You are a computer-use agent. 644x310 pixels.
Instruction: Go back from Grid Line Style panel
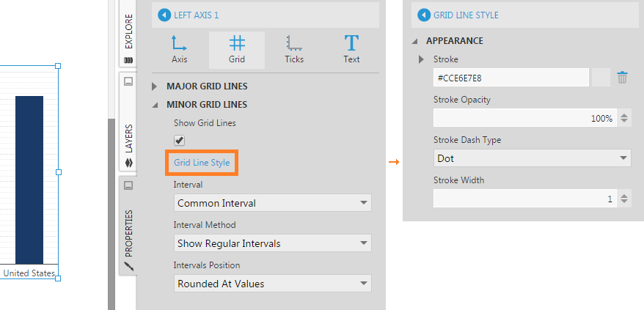pyautogui.click(x=424, y=15)
